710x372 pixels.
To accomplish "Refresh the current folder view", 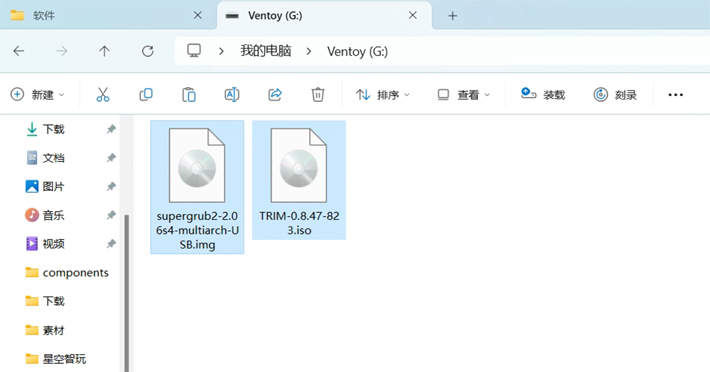I will click(148, 51).
